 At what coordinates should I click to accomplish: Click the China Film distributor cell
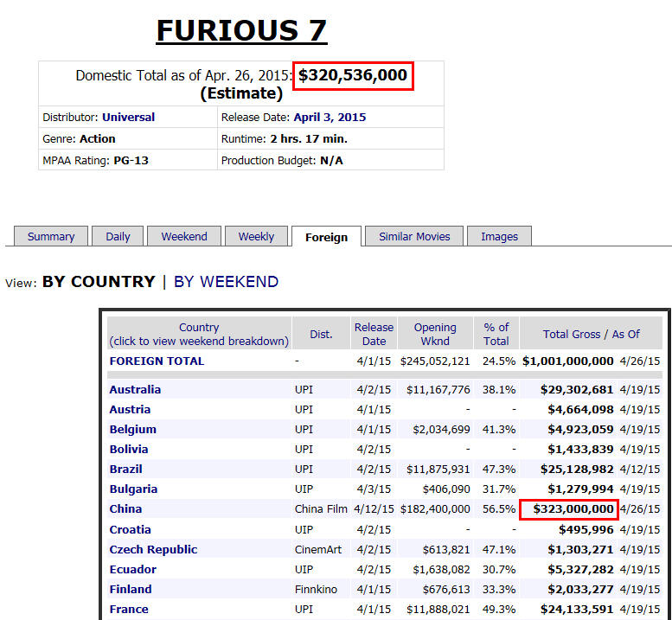point(321,509)
